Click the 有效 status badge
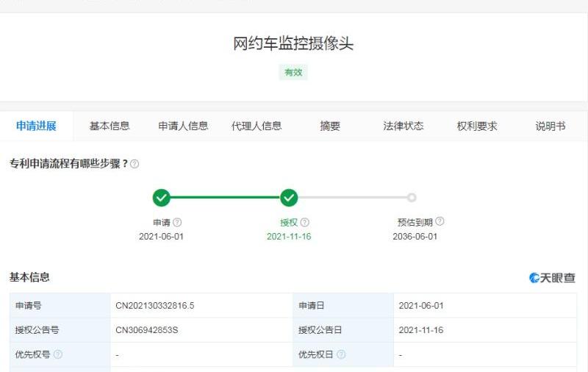 coord(293,72)
